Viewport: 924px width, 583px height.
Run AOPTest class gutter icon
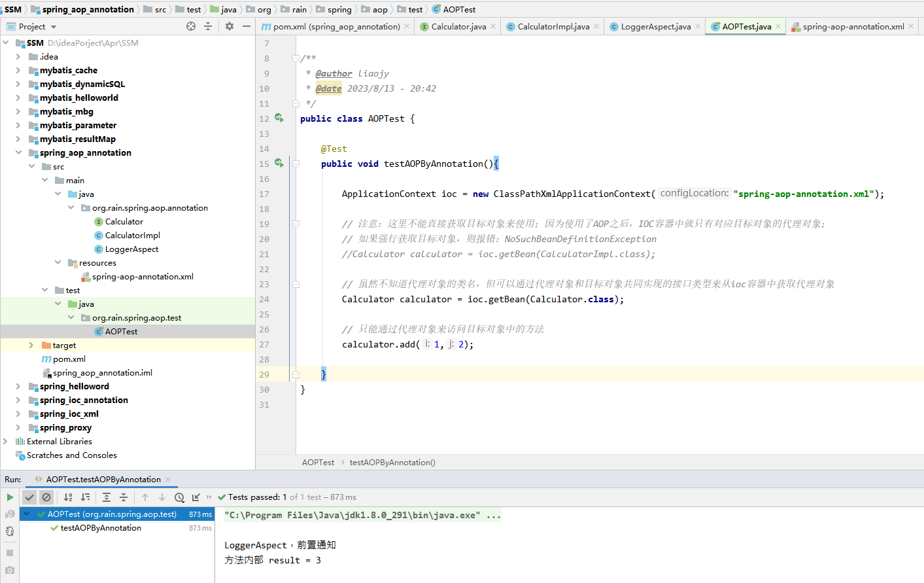pyautogui.click(x=279, y=118)
